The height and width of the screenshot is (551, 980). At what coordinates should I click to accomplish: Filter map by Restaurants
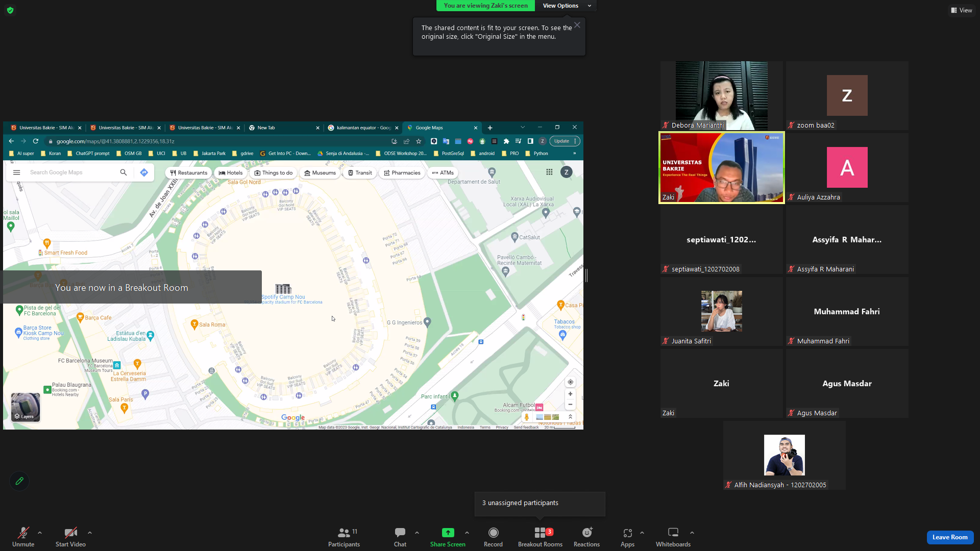coord(188,173)
